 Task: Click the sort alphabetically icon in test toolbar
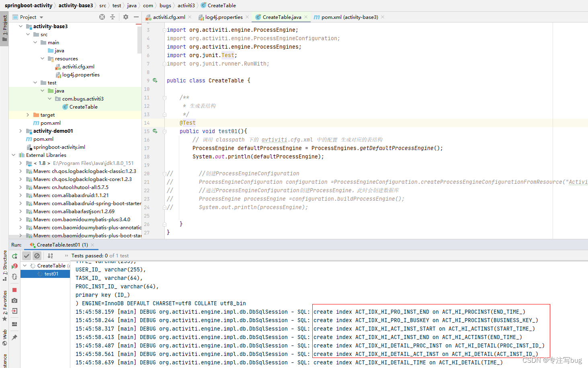(x=50, y=256)
